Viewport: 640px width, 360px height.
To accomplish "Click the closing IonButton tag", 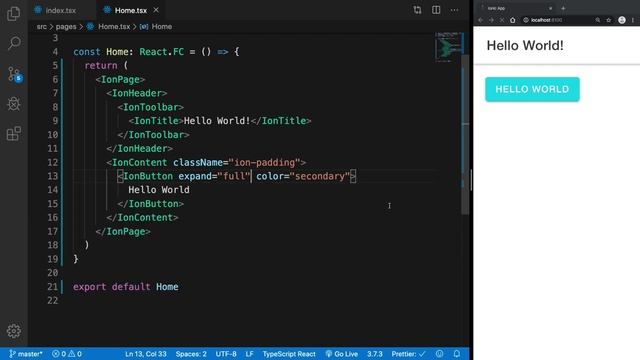I will pos(151,204).
